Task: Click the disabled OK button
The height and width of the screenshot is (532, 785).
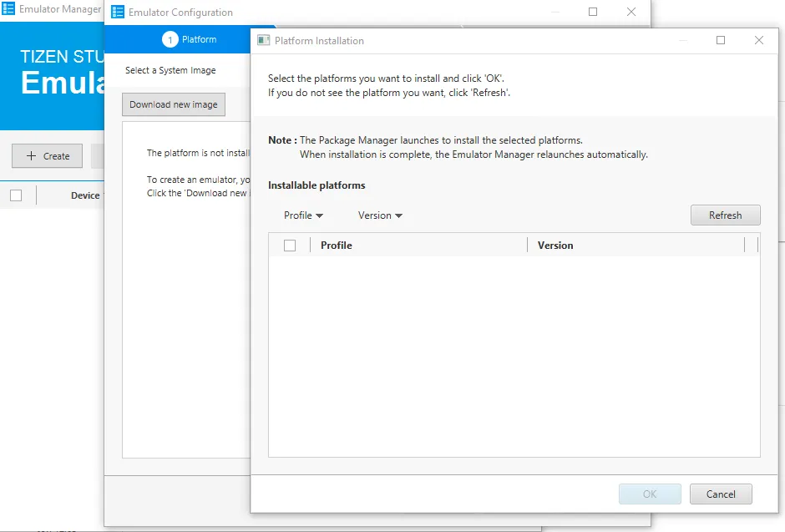Action: pyautogui.click(x=650, y=494)
